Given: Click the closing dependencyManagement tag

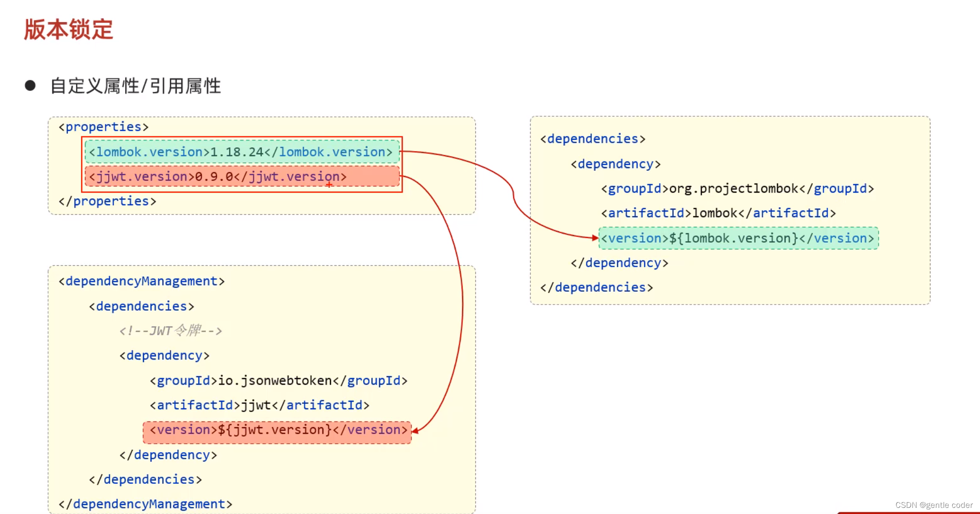Looking at the screenshot, I should (145, 504).
